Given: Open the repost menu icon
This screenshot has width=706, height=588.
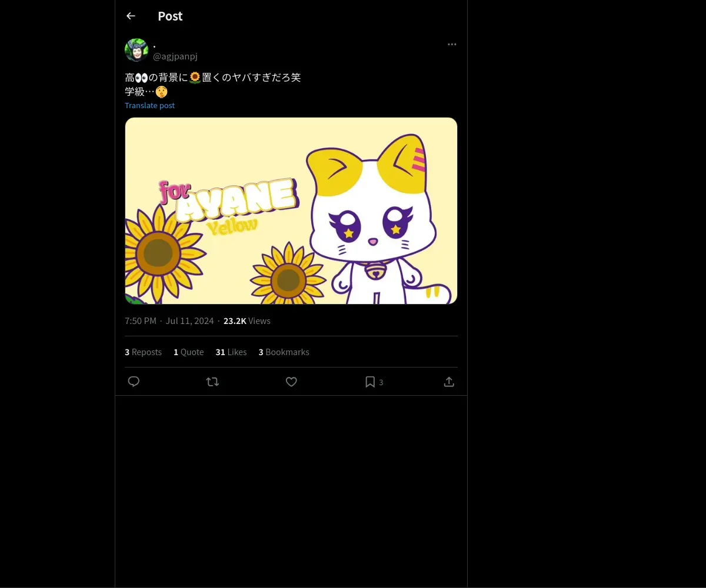Looking at the screenshot, I should click(x=212, y=382).
